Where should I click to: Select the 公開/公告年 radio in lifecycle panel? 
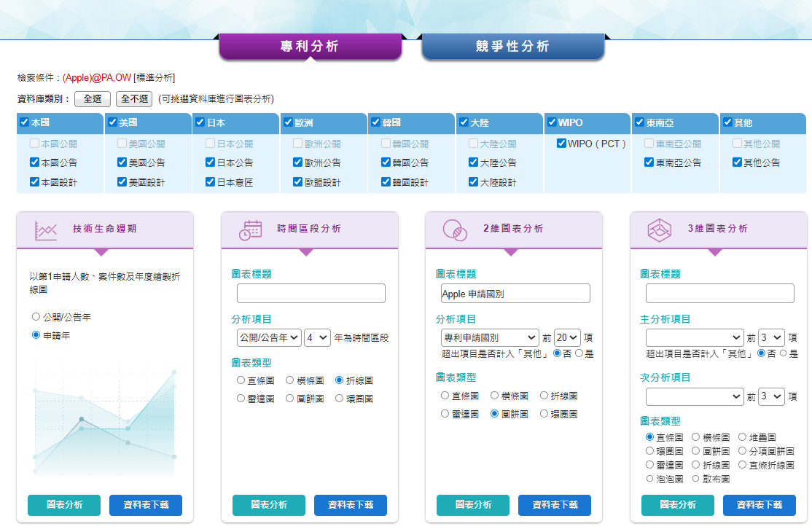pyautogui.click(x=36, y=317)
